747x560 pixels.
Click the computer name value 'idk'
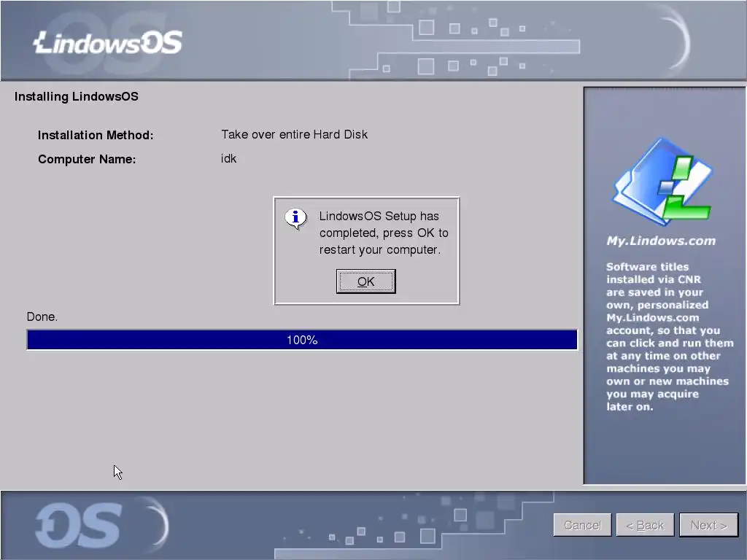tap(228, 158)
